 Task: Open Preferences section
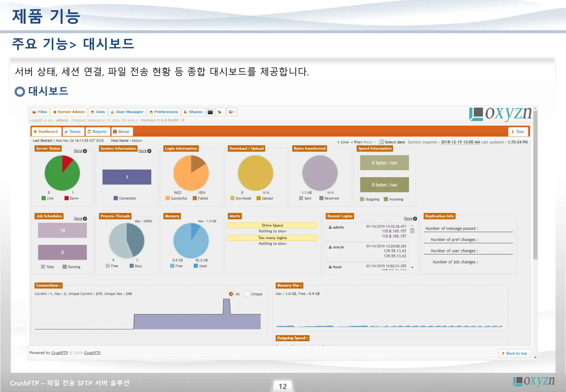pyautogui.click(x=164, y=112)
